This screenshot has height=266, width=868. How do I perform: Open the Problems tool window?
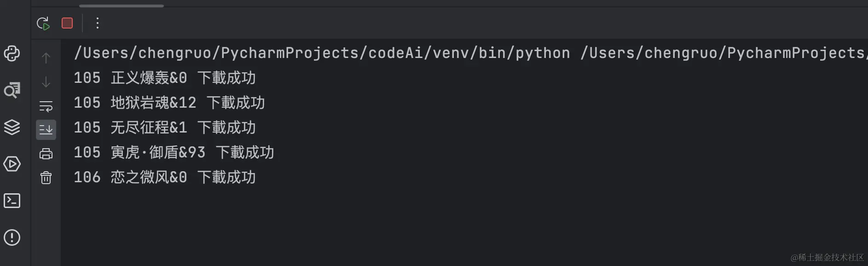click(x=12, y=237)
